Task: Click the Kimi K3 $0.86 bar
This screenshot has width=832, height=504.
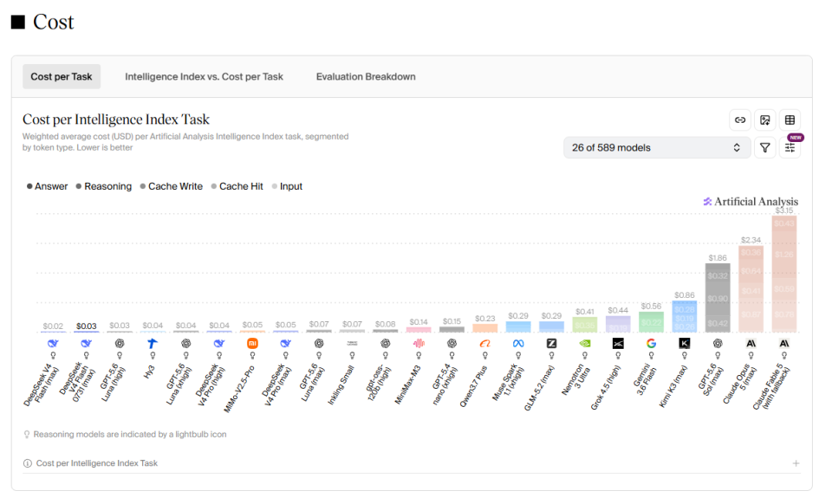Action: [x=685, y=316]
